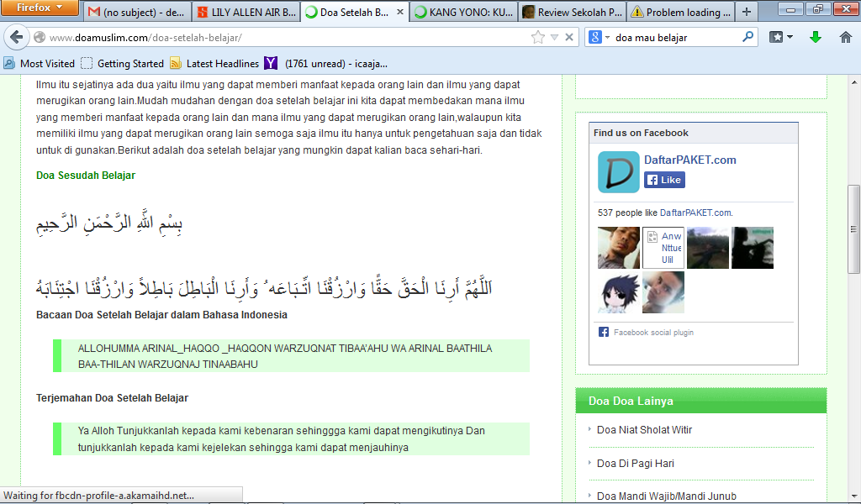Click the anime avatar fan photo
861x504 pixels.
point(619,292)
